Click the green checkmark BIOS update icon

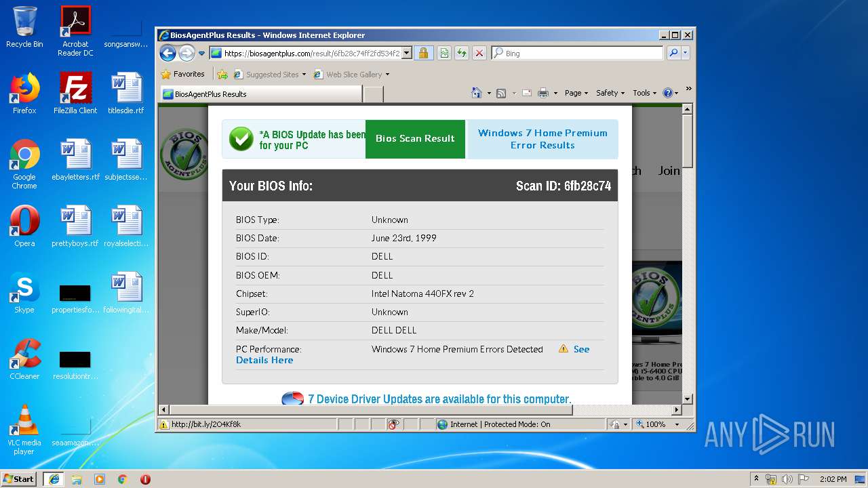tap(241, 139)
